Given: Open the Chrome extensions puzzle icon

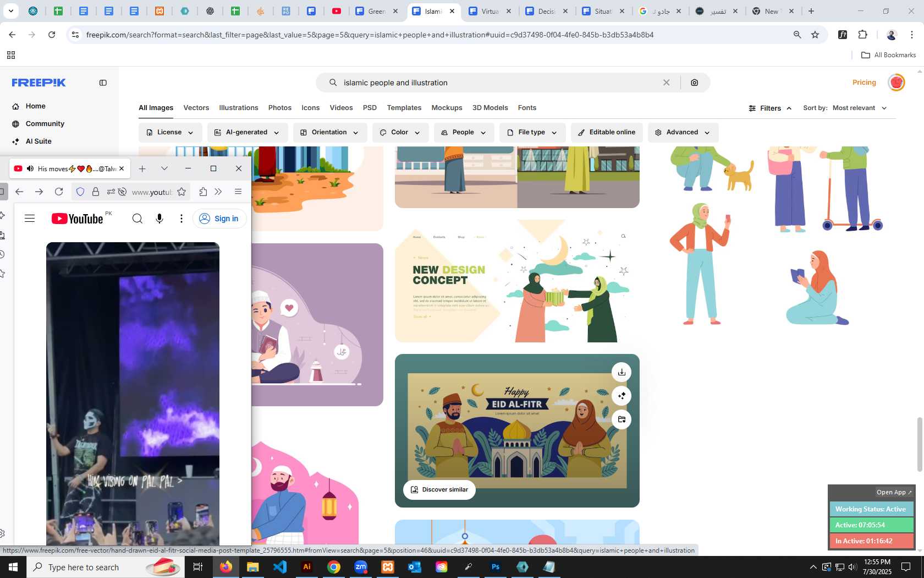Looking at the screenshot, I should click(x=862, y=35).
